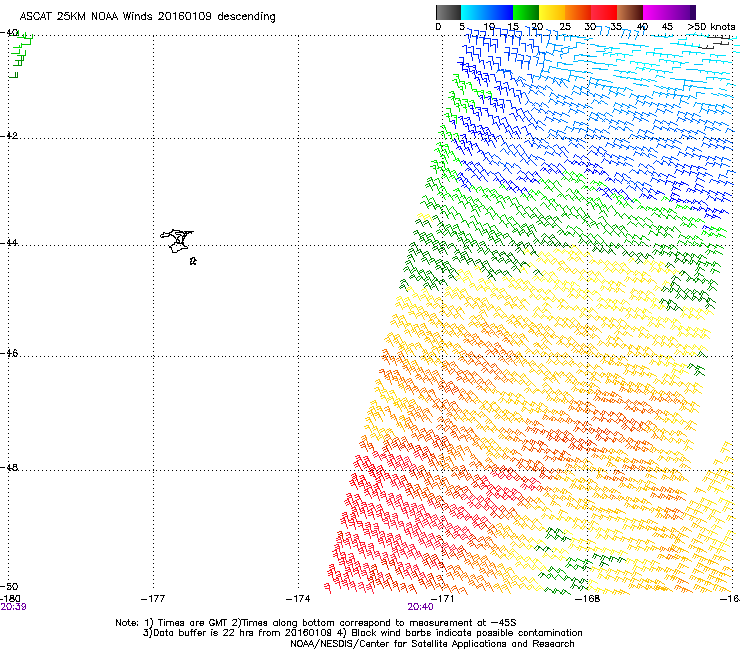Click 'NOAA/NESDIS/Center for Satellite Applications and Research'
Image resolution: width=740 pixels, height=650 pixels.
(432, 644)
